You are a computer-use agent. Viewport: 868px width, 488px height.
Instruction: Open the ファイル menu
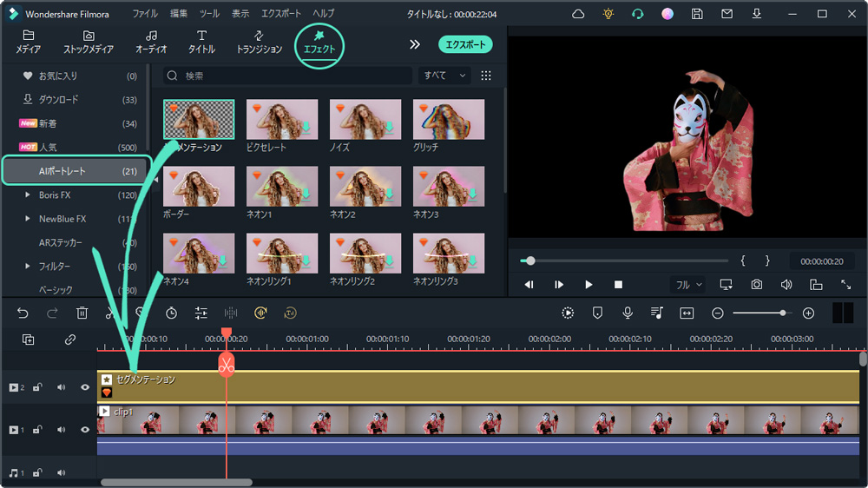tap(145, 14)
